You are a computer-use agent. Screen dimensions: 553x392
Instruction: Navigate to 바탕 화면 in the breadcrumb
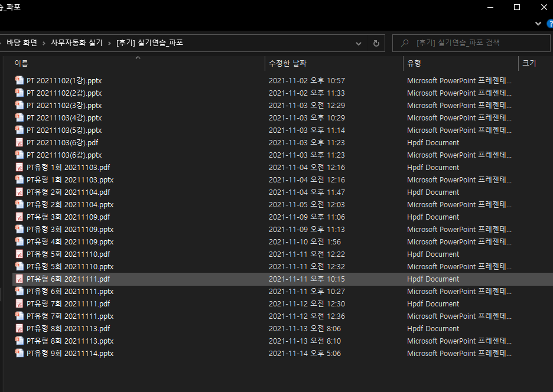click(22, 43)
